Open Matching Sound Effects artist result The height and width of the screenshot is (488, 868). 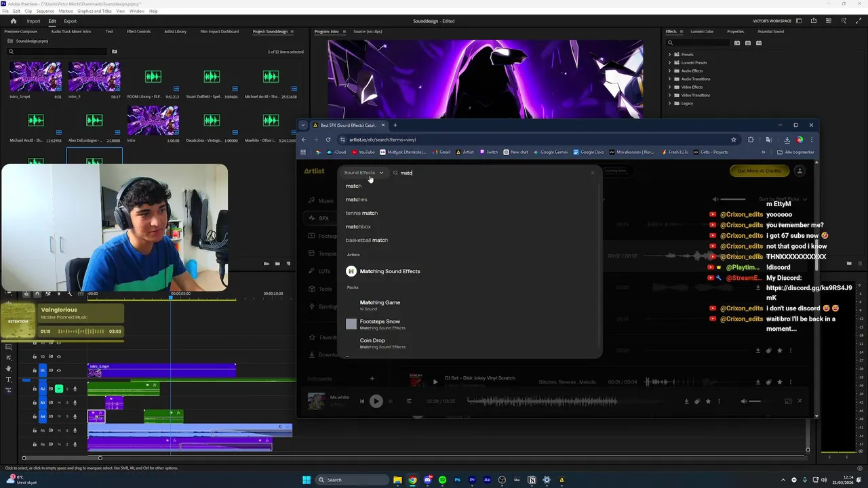(390, 271)
